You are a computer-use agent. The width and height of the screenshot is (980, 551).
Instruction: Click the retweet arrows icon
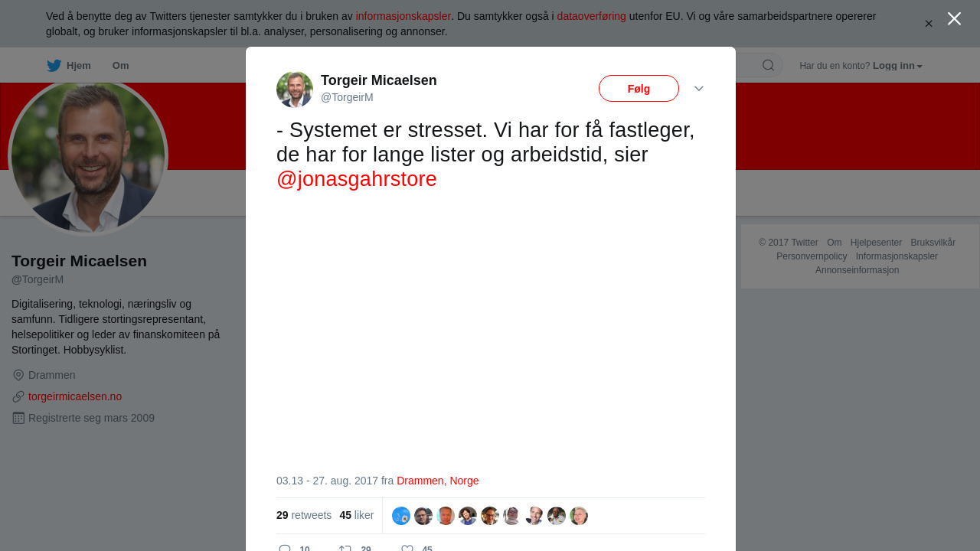(345, 549)
